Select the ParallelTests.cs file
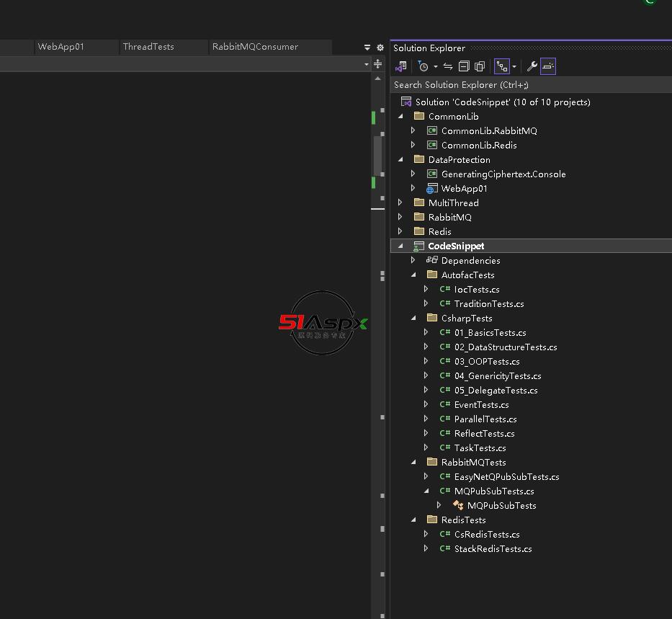The height and width of the screenshot is (619, 672). click(485, 419)
